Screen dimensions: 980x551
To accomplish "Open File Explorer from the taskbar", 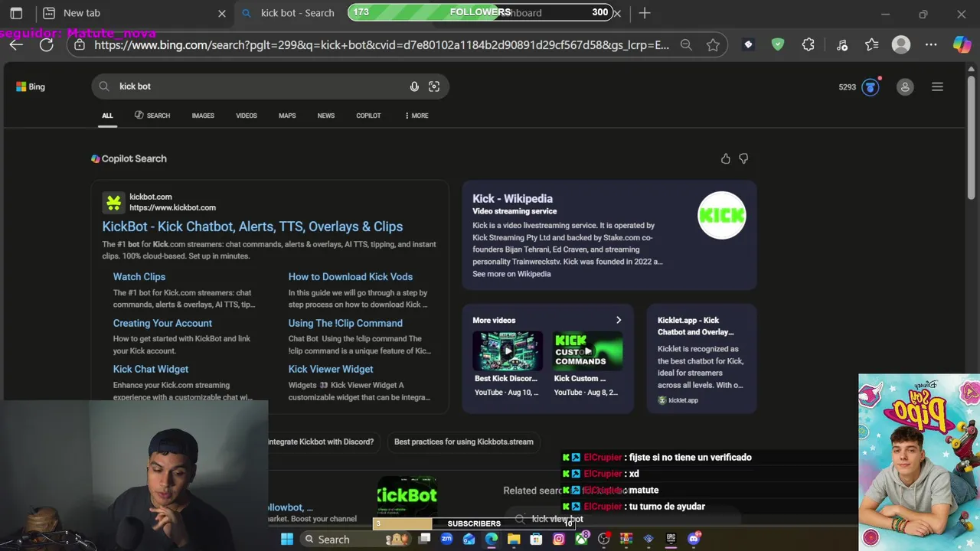I will coord(514,539).
